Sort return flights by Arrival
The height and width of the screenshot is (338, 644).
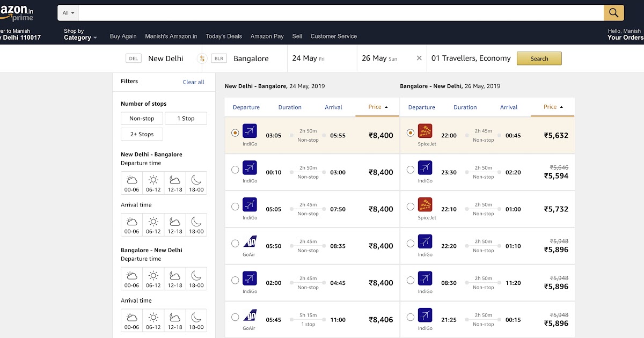(x=509, y=107)
